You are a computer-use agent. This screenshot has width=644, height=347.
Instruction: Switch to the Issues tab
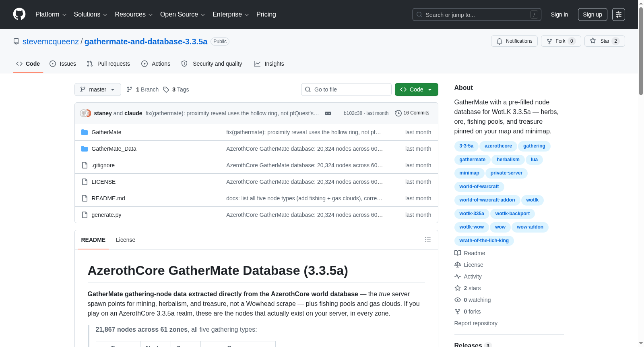pos(63,64)
